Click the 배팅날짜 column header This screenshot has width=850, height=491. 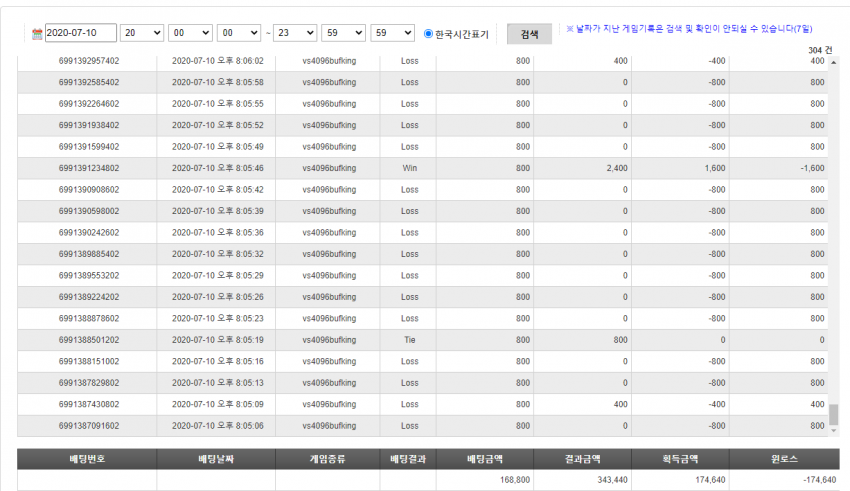coord(216,459)
